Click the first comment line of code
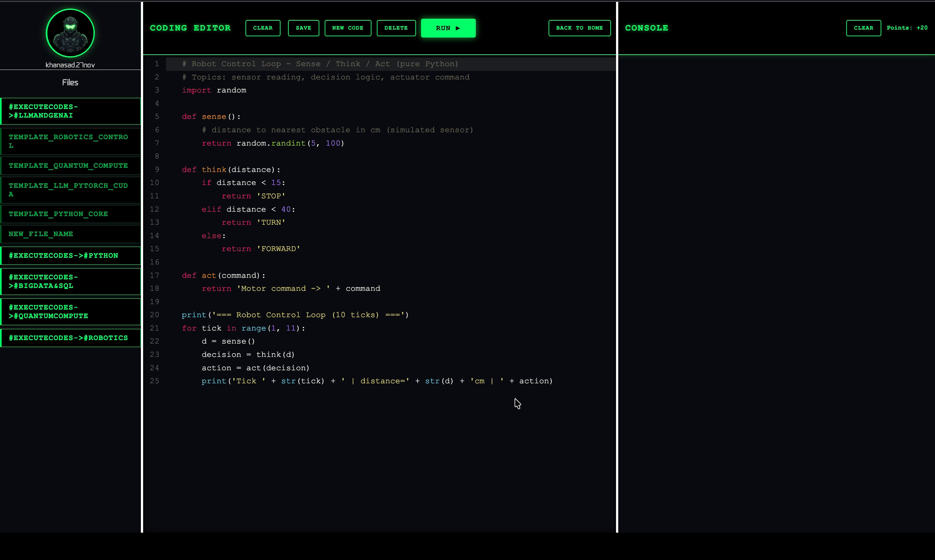The width and height of the screenshot is (935, 560). click(x=320, y=64)
